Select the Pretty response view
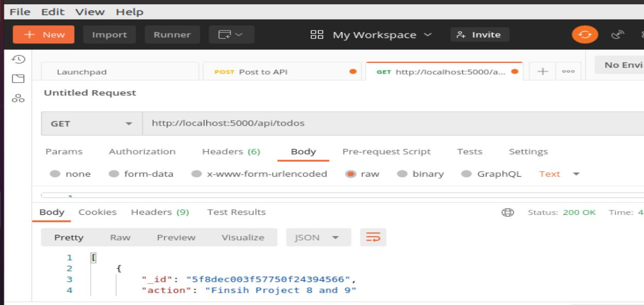Image resolution: width=644 pixels, height=305 pixels. pos(69,238)
